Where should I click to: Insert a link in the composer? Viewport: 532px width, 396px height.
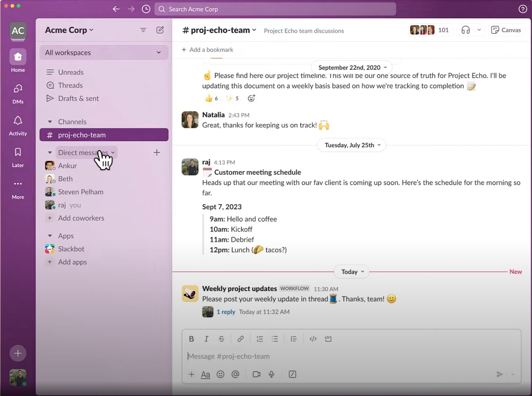point(241,339)
